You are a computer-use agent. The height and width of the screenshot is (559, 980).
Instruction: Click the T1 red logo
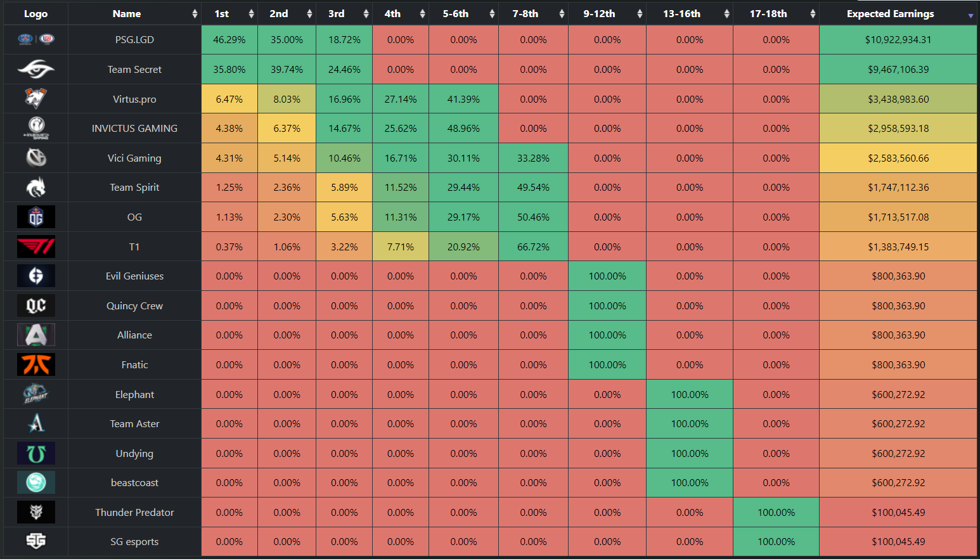tap(36, 247)
